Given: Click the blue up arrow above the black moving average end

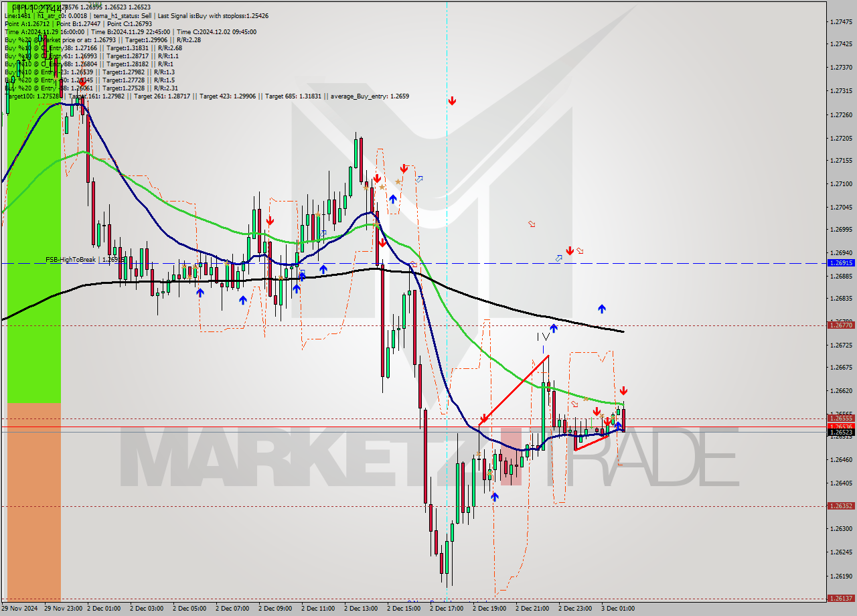Looking at the screenshot, I should [602, 309].
